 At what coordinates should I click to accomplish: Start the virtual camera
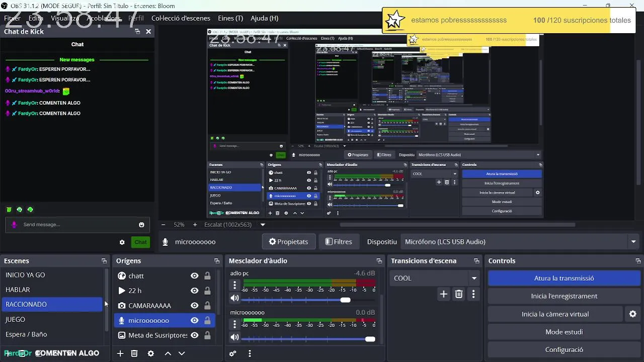555,314
